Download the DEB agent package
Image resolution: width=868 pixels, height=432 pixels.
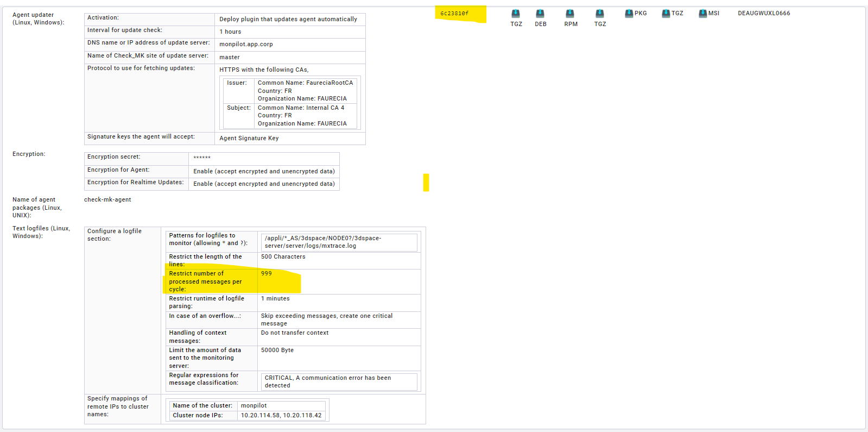click(x=540, y=14)
